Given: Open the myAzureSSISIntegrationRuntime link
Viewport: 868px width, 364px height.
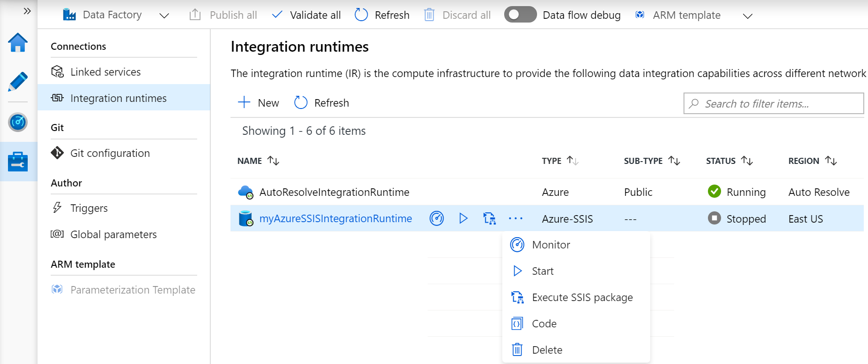Looking at the screenshot, I should click(x=336, y=218).
